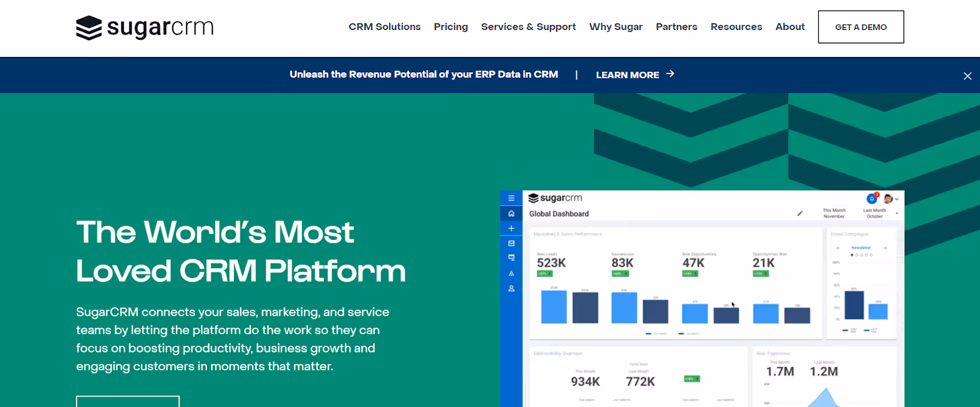Image resolution: width=980 pixels, height=407 pixels.
Task: Click the notification bell in the dashboard
Action: point(872,198)
